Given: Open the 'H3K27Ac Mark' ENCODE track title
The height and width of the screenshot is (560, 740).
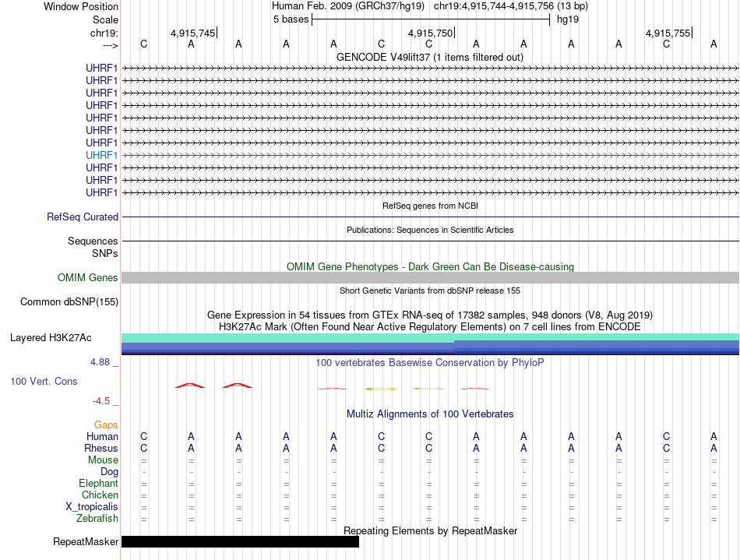Looking at the screenshot, I should [430, 326].
